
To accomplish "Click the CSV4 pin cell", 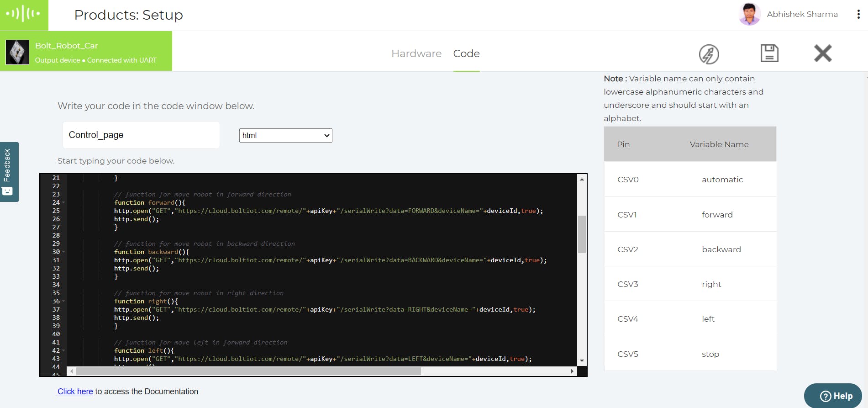I will pyautogui.click(x=628, y=319).
